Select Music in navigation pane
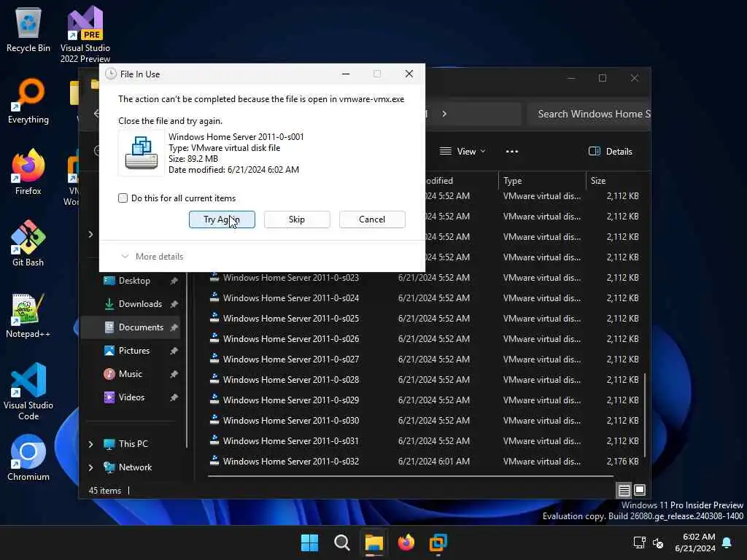The width and height of the screenshot is (747, 560). tap(130, 374)
